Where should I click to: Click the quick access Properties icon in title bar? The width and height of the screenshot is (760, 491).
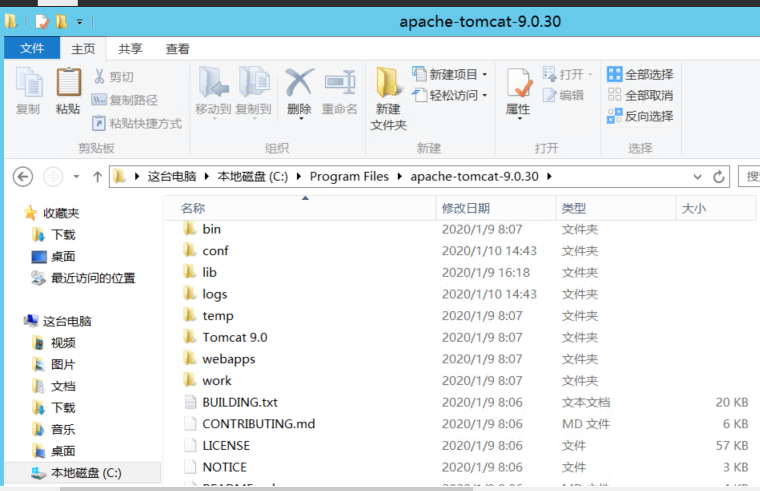[x=42, y=22]
